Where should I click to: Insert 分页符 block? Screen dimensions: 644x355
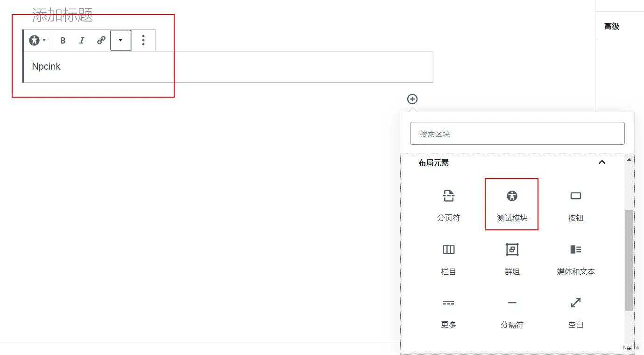tap(449, 205)
